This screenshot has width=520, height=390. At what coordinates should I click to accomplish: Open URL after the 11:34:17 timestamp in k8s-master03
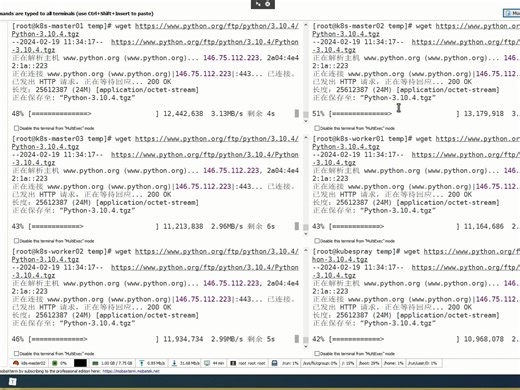205,155
